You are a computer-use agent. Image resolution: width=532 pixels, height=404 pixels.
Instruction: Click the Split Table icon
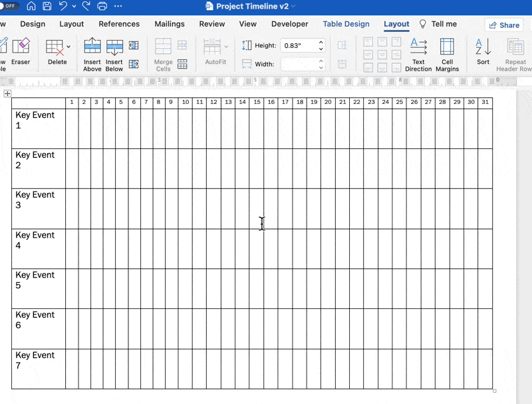182,64
